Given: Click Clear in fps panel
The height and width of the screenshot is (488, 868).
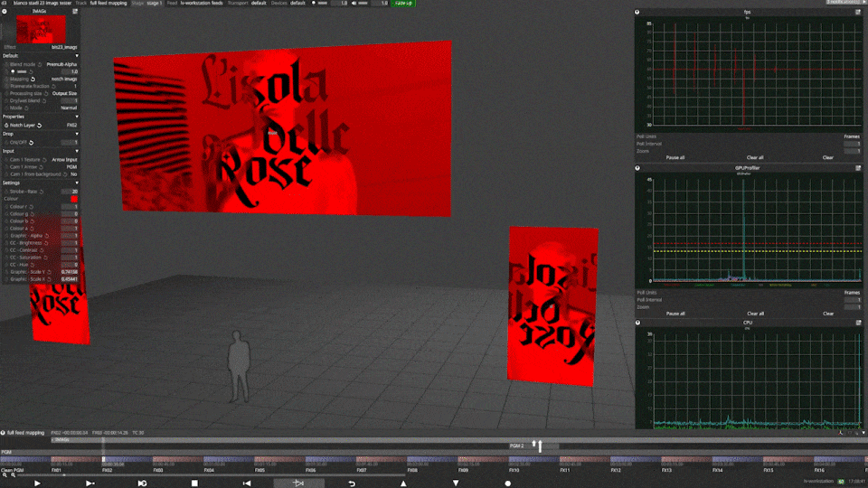Looking at the screenshot, I should click(827, 157).
